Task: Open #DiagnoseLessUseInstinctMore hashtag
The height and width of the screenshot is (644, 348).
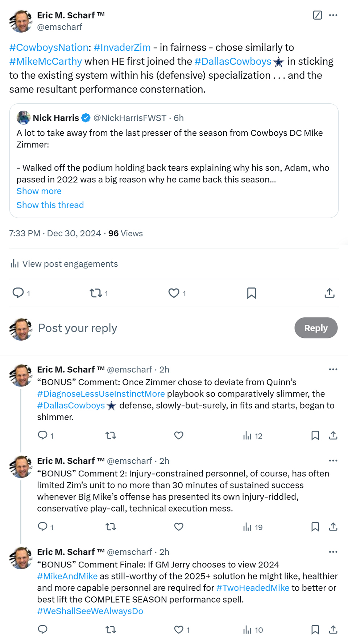Action: pyautogui.click(x=101, y=394)
